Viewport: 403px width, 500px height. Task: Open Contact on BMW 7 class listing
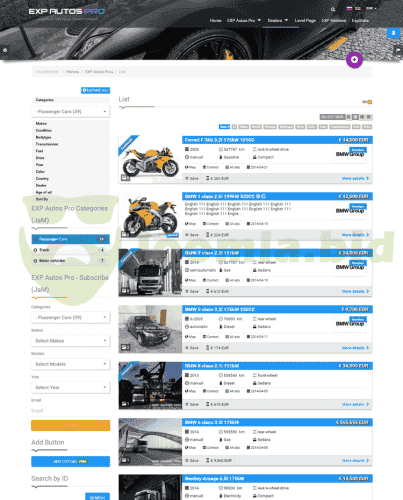[x=211, y=280]
